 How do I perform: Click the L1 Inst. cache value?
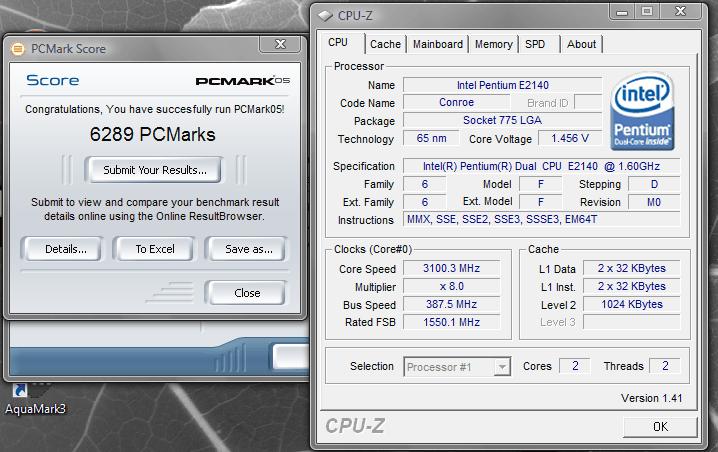pos(631,287)
